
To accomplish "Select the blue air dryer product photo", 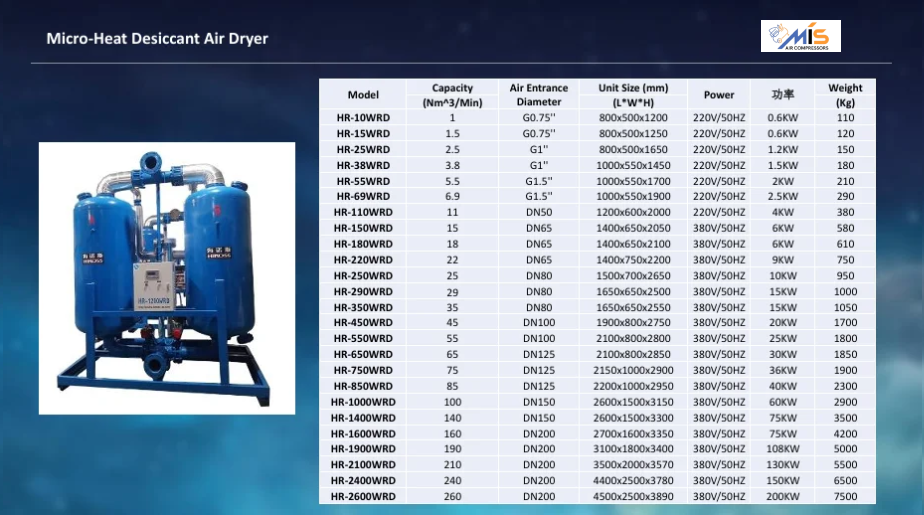I will (167, 278).
